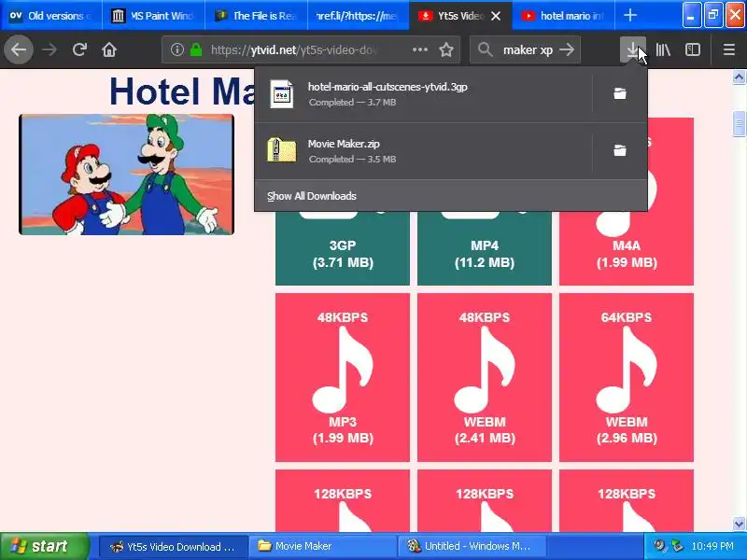The width and height of the screenshot is (747, 560).
Task: Open folder containing Movie Maker.zip
Action: [x=619, y=151]
